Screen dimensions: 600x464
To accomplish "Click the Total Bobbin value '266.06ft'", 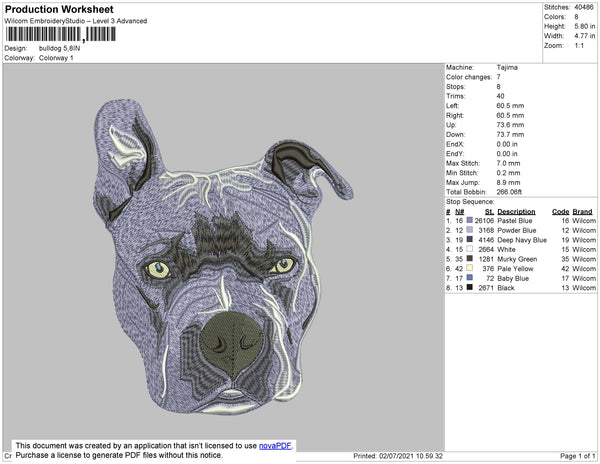I will pyautogui.click(x=509, y=192).
